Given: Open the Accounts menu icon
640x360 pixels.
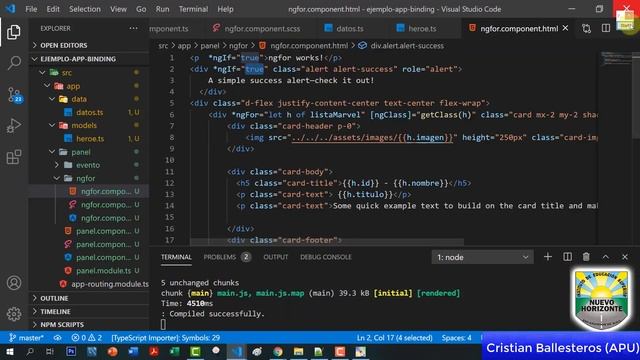Looking at the screenshot, I should (14, 282).
